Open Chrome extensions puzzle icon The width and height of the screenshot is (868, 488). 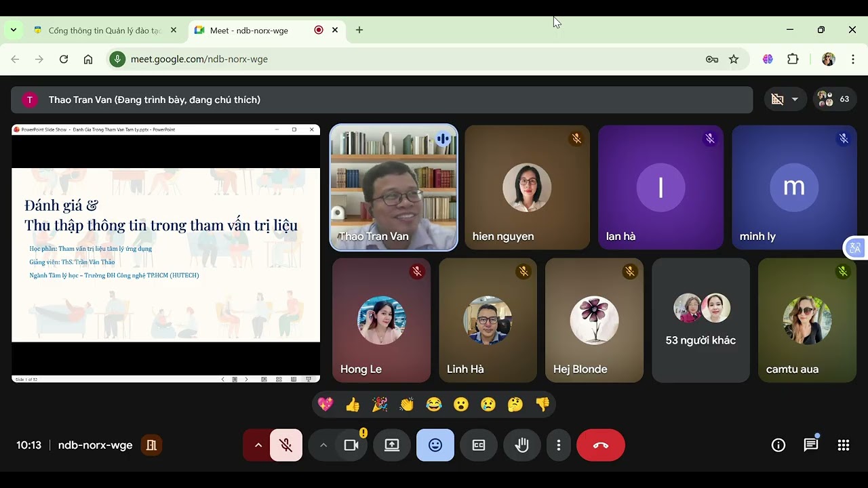pyautogui.click(x=793, y=60)
